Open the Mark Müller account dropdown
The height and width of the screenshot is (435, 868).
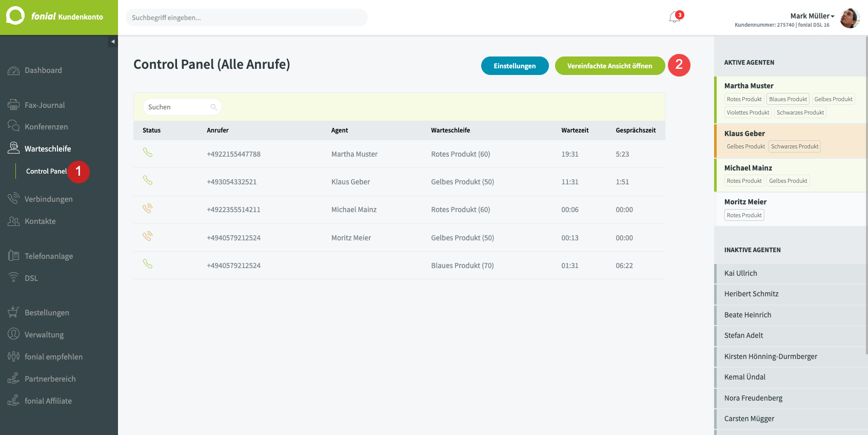(812, 16)
